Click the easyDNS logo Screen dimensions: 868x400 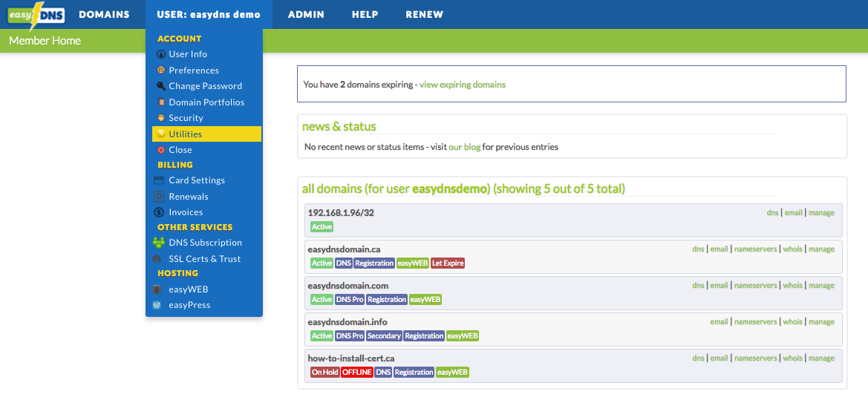(x=36, y=15)
